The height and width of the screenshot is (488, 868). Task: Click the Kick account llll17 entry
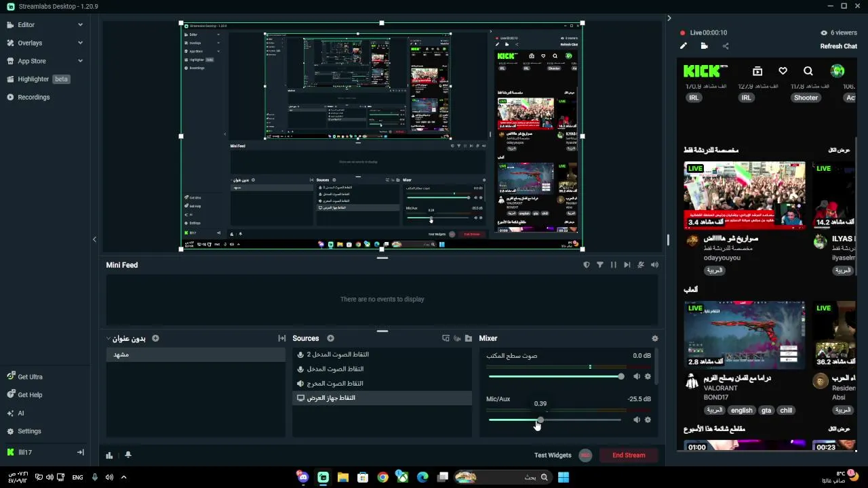24,452
